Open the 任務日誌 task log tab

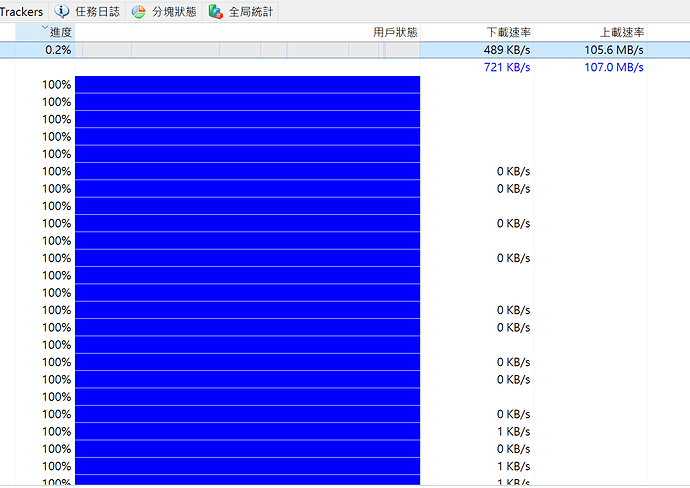coord(87,11)
